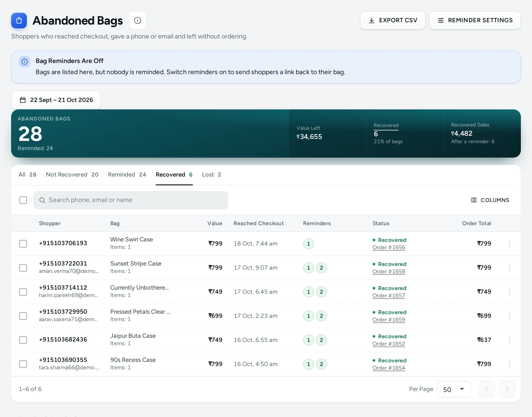The height and width of the screenshot is (417, 532).
Task: Select checkbox for +915103682436
Action: point(23,340)
